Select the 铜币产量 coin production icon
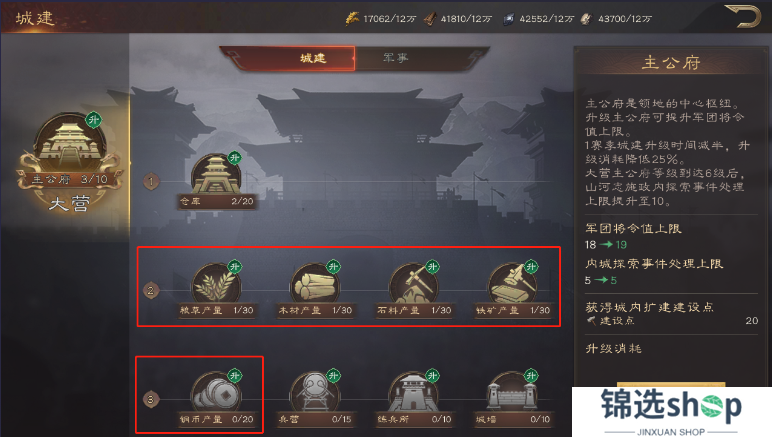This screenshot has height=437, width=772. tap(216, 392)
